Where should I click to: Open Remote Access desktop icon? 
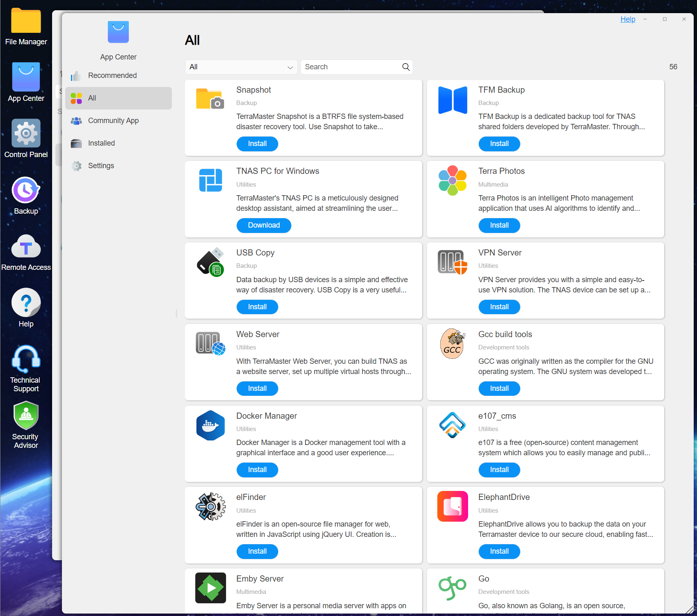[x=26, y=252]
